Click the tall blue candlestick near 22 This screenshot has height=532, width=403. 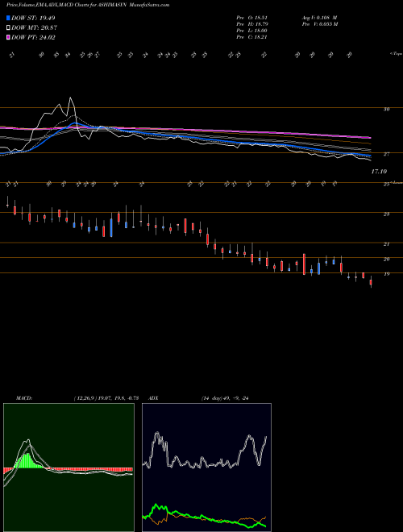click(111, 227)
